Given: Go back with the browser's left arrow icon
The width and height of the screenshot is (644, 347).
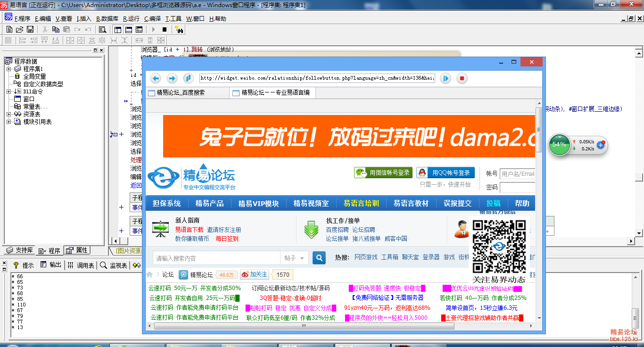Looking at the screenshot, I should 156,78.
